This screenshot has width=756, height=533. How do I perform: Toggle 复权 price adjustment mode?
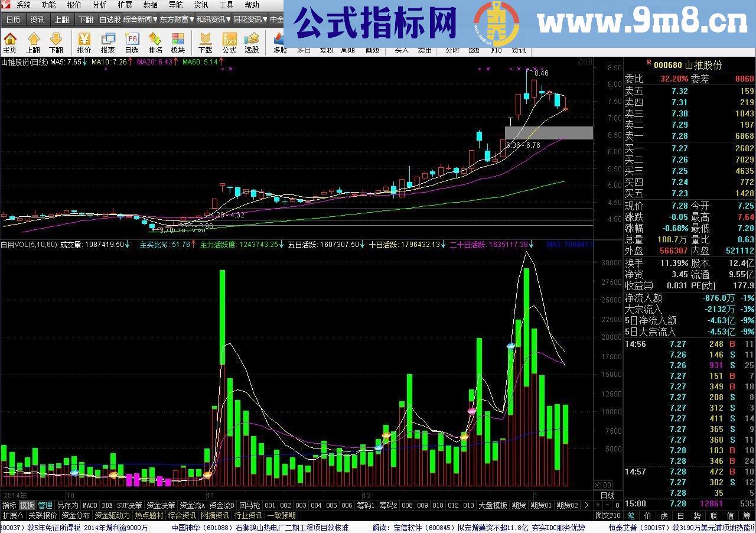326,50
